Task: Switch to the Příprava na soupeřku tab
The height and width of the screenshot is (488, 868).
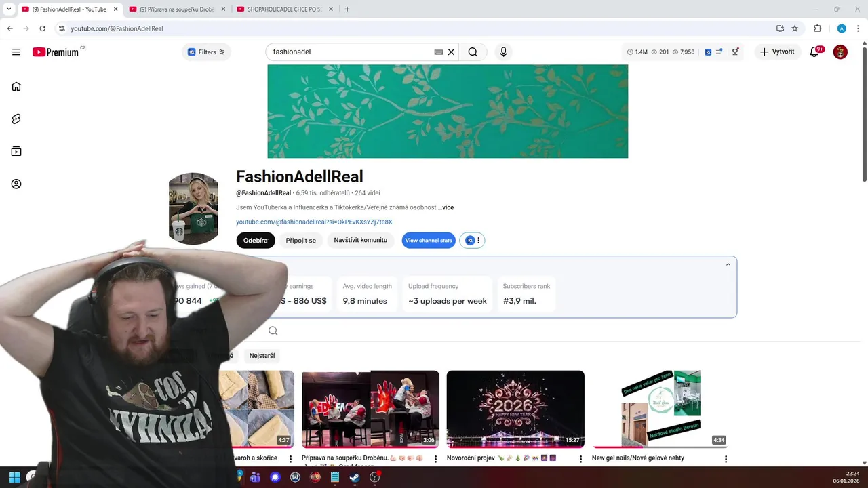Action: pyautogui.click(x=176, y=9)
